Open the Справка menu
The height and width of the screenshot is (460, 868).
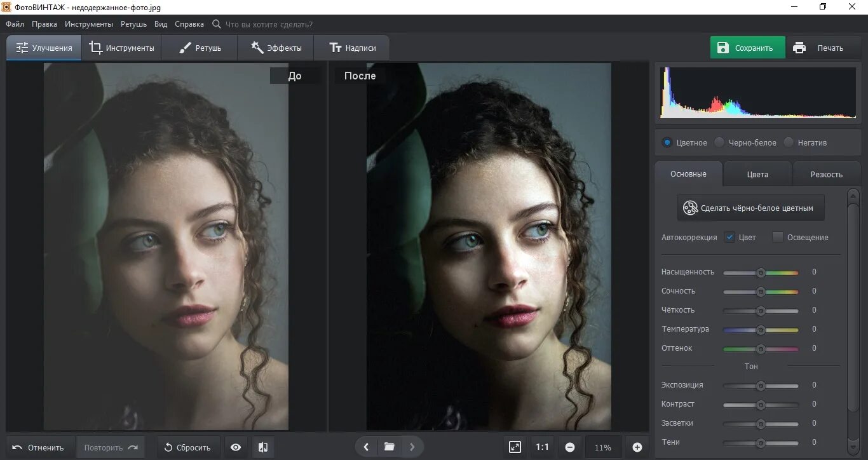(189, 24)
